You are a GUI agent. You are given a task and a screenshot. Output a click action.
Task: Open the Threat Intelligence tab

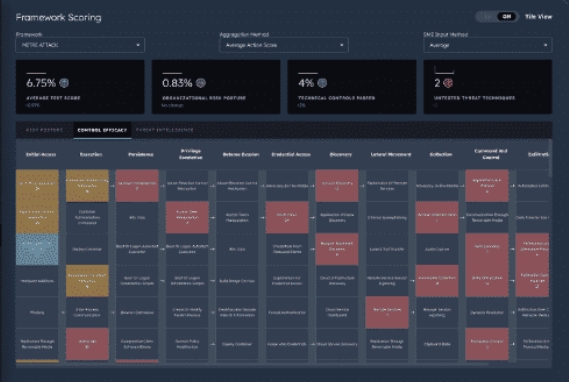click(164, 130)
